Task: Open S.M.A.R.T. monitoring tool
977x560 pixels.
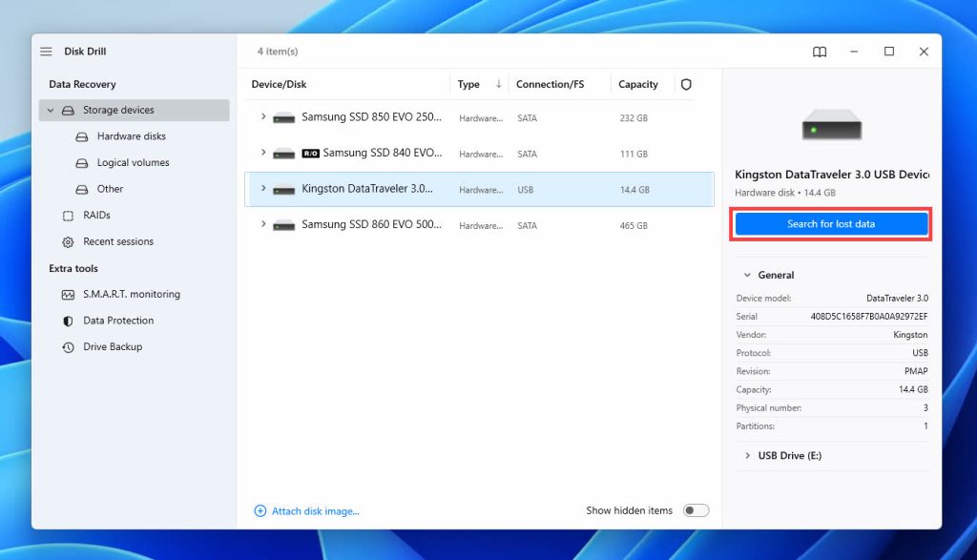Action: point(132,294)
